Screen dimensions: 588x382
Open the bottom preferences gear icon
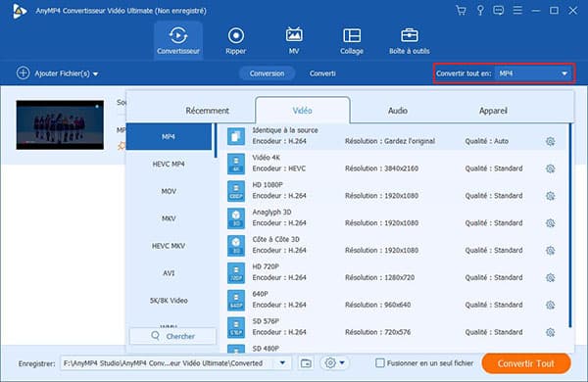click(330, 362)
